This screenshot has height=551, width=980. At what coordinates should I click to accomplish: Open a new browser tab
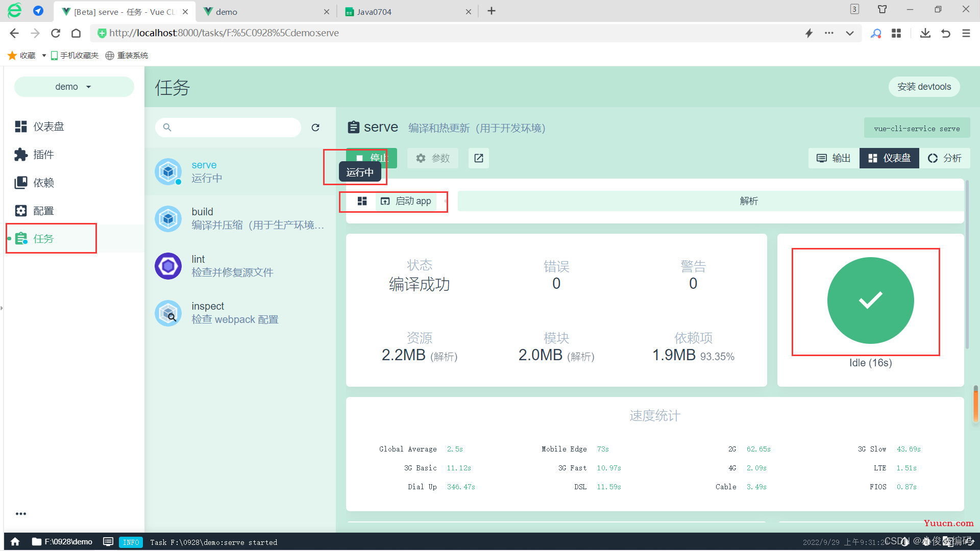pyautogui.click(x=492, y=11)
